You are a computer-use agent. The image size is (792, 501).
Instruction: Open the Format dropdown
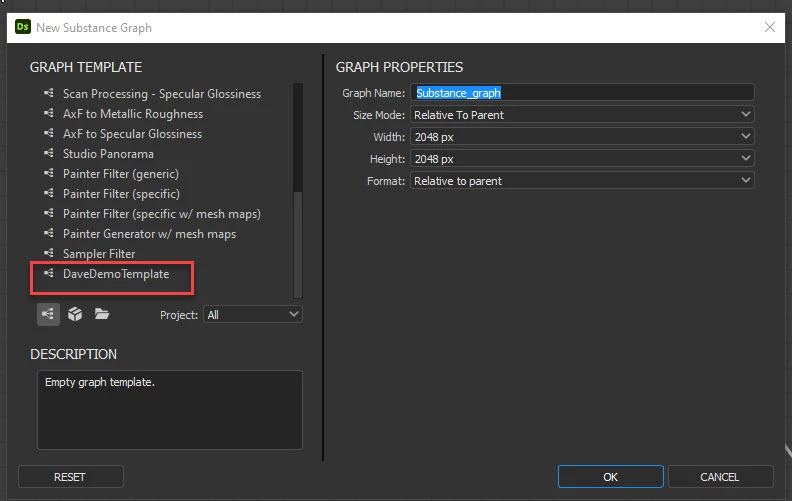click(x=582, y=181)
